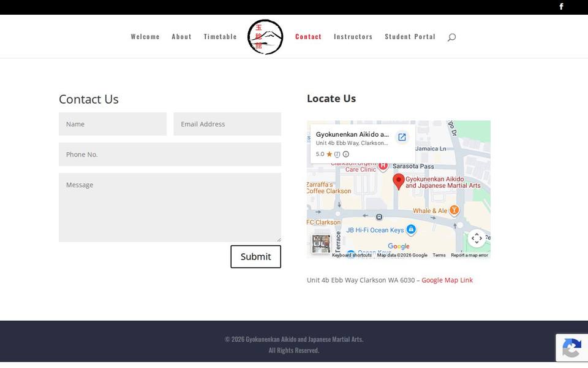
Task: Open the About menu item
Action: pyautogui.click(x=181, y=37)
